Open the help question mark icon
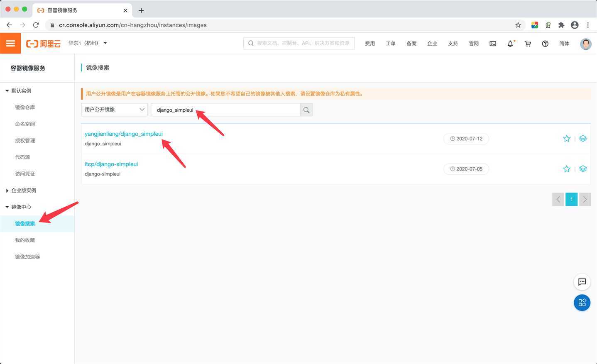This screenshot has height=364, width=597. click(x=545, y=44)
